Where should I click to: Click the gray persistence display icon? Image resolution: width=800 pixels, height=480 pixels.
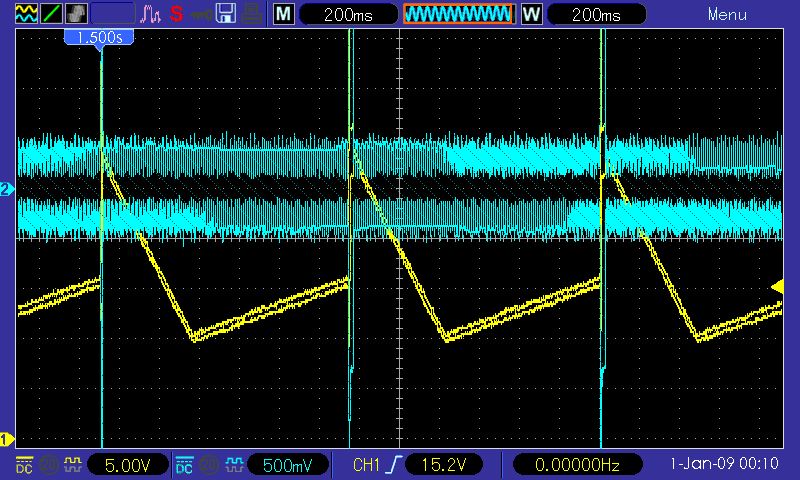tap(76, 14)
